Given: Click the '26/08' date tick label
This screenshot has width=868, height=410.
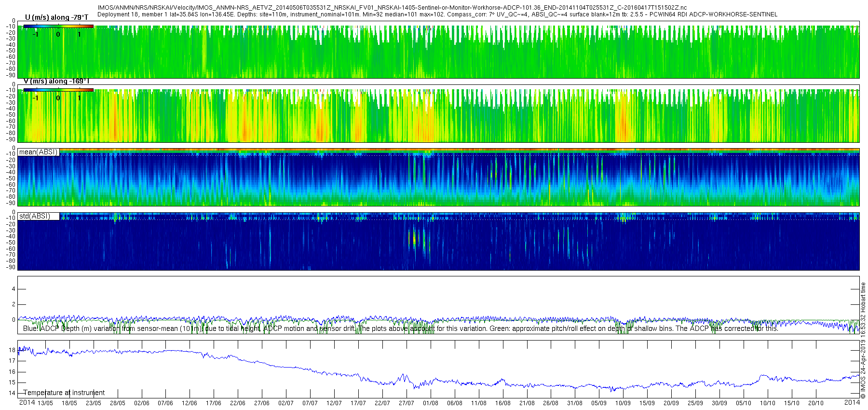Looking at the screenshot, I should click(551, 403).
